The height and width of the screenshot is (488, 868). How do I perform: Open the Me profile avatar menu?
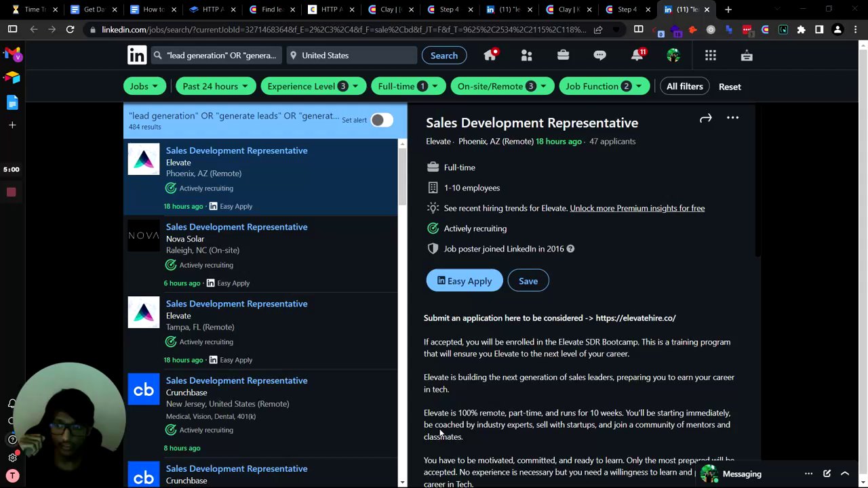tap(673, 56)
